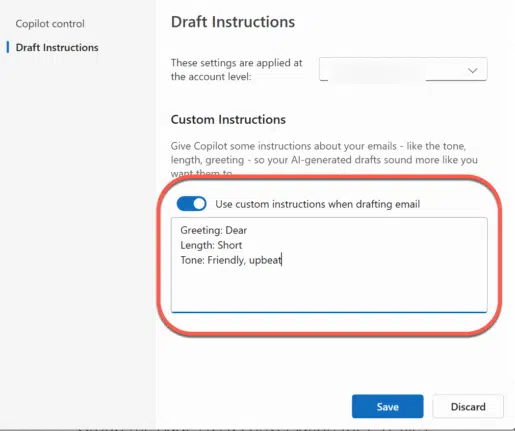The height and width of the screenshot is (431, 515).
Task: Place cursor on the 'Length: Short' line
Action: [211, 245]
